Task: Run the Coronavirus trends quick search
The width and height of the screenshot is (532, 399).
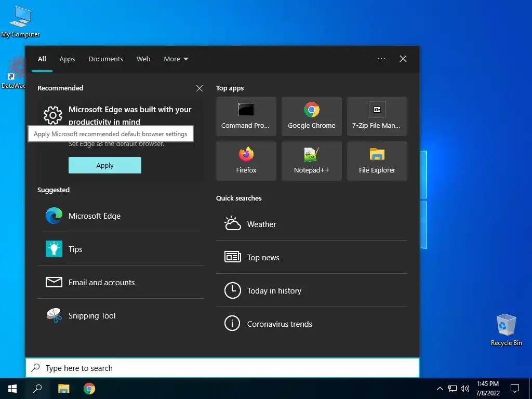Action: [x=312, y=324]
